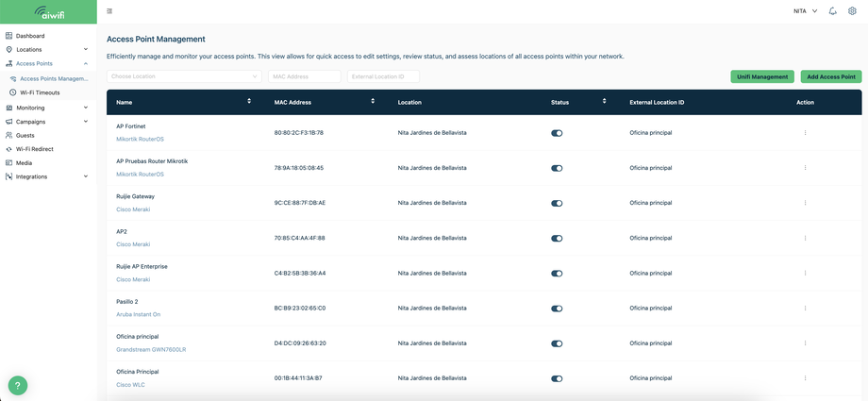
Task: Toggle status of Ruijie AP Enterprise
Action: 557,274
